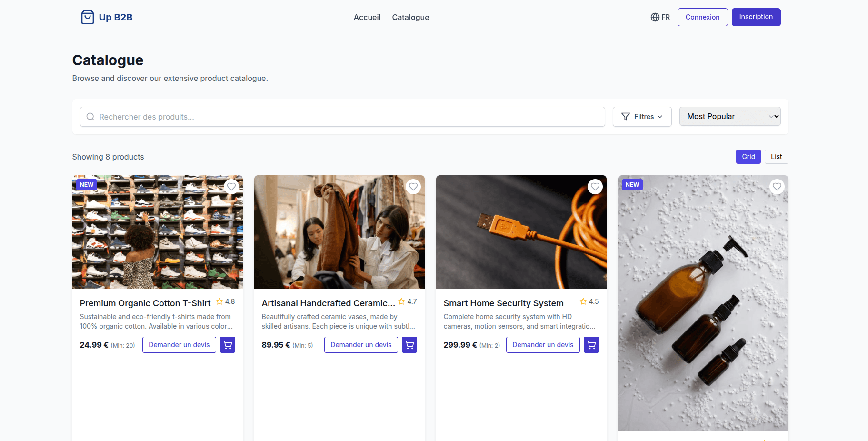The height and width of the screenshot is (441, 868).
Task: Open the clothing shop product image
Action: click(339, 232)
